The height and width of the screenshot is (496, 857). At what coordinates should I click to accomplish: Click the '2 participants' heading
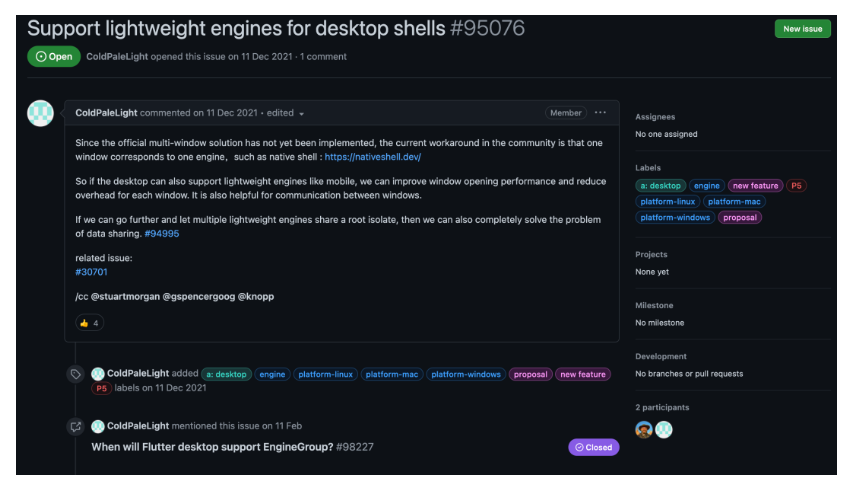662,408
